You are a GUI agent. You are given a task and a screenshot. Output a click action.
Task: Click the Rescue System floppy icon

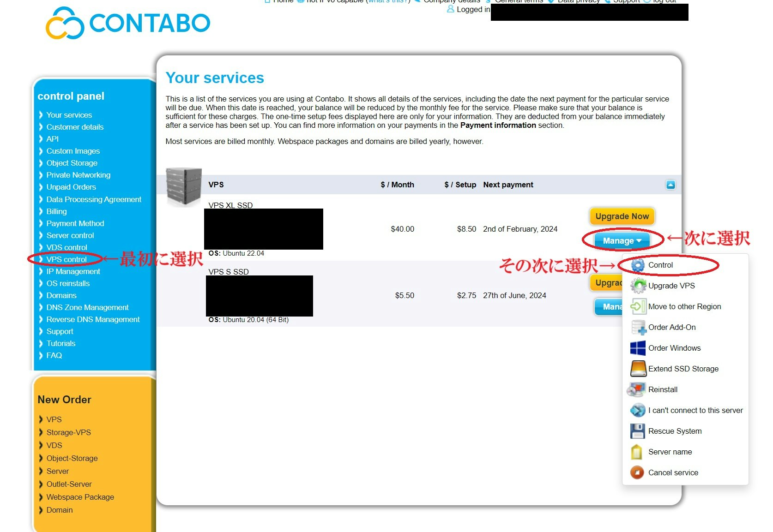click(638, 431)
